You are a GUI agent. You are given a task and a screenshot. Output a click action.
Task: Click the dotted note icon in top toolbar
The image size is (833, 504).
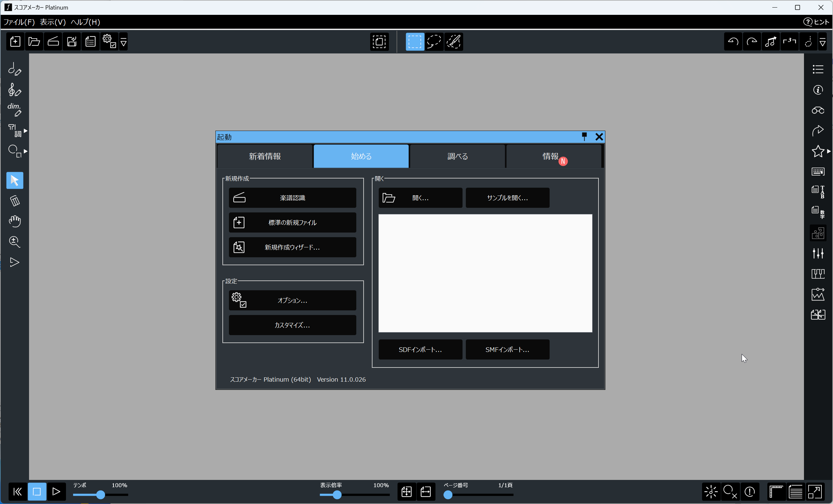(x=808, y=42)
